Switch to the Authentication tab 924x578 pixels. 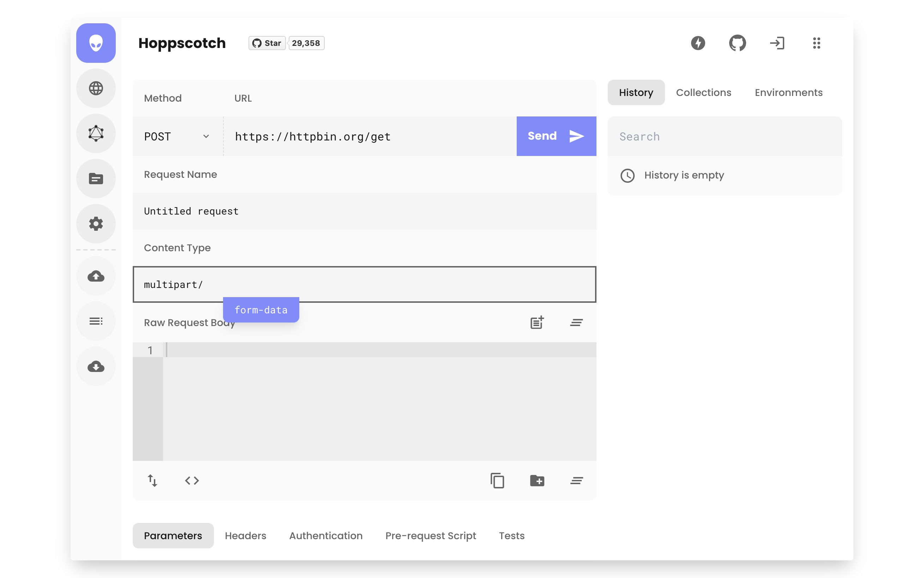pyautogui.click(x=325, y=535)
